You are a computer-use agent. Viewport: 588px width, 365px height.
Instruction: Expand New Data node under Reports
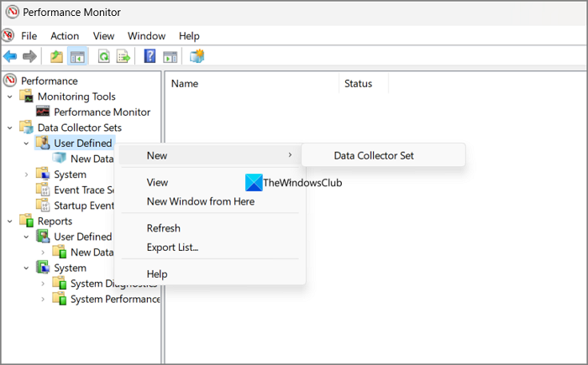pyautogui.click(x=43, y=253)
